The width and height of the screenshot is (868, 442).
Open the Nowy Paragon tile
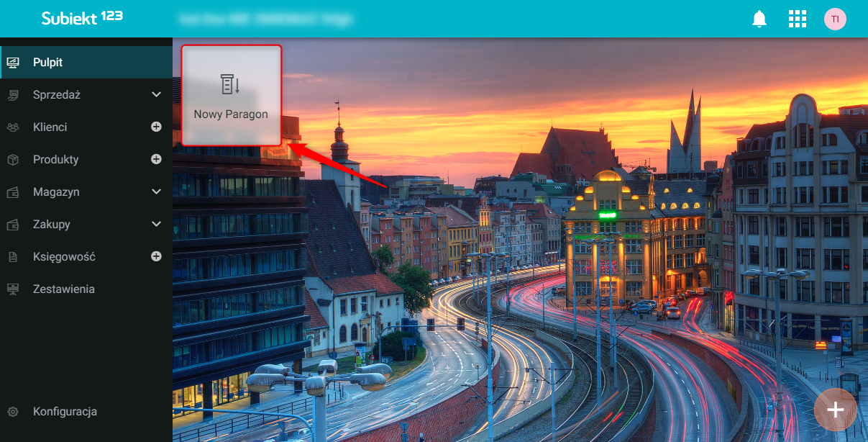coord(231,95)
